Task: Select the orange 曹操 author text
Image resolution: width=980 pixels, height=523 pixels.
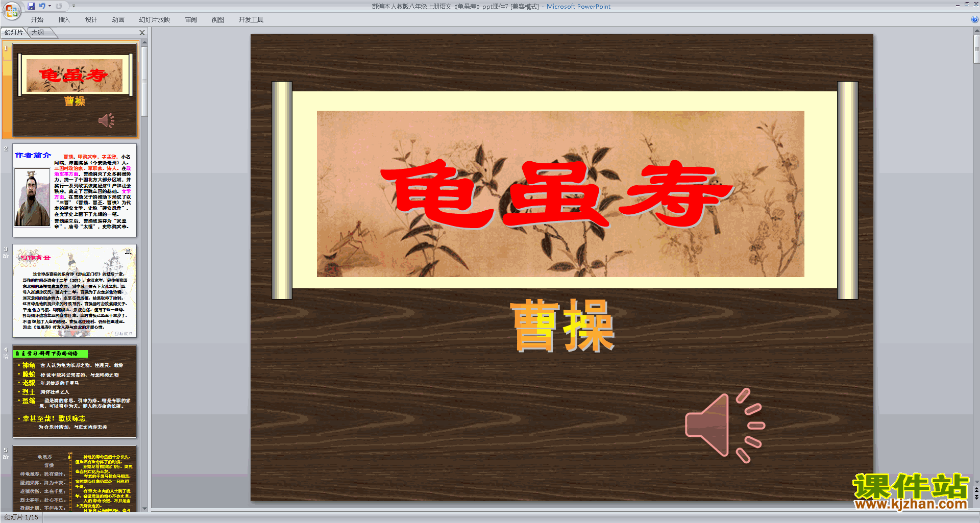Action: [563, 326]
